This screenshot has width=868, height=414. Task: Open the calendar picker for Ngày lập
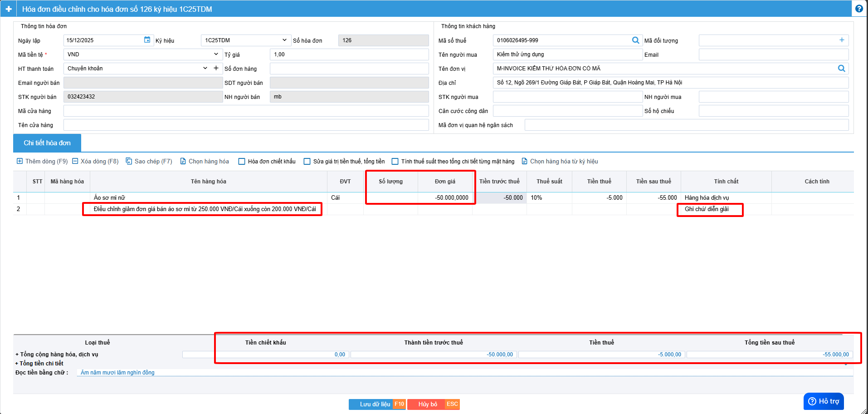pyautogui.click(x=147, y=40)
